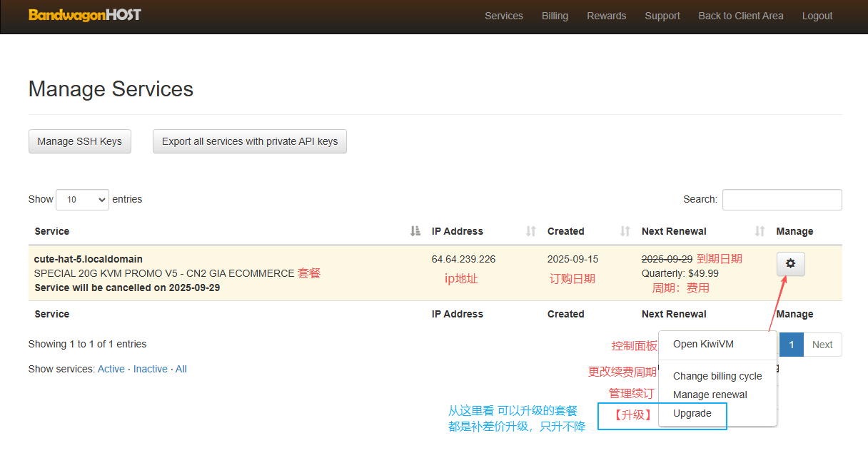The height and width of the screenshot is (468, 868).
Task: Click the gear manage icon
Action: [x=790, y=264]
